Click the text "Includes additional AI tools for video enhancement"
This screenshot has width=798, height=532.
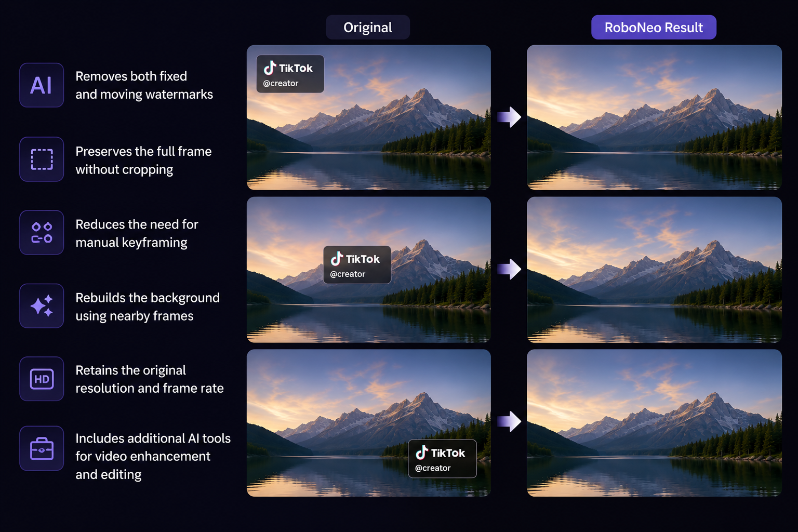click(x=153, y=447)
